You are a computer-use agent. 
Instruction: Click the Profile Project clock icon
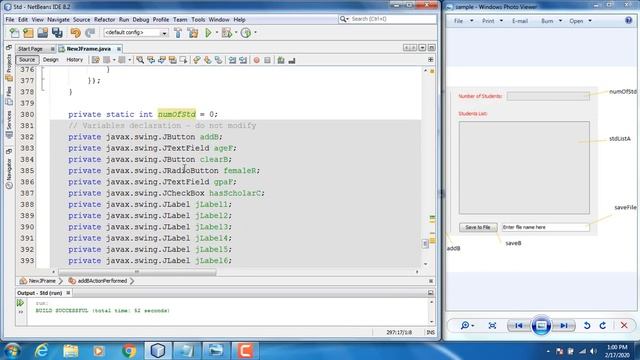(246, 33)
